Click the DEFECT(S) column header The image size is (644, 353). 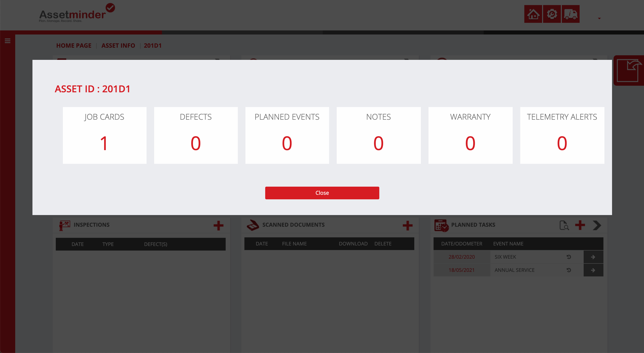click(156, 244)
